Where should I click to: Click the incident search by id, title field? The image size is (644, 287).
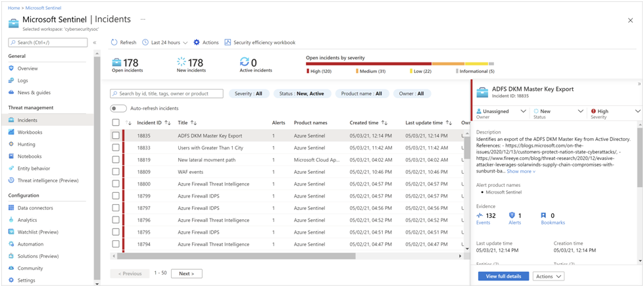[x=166, y=93]
